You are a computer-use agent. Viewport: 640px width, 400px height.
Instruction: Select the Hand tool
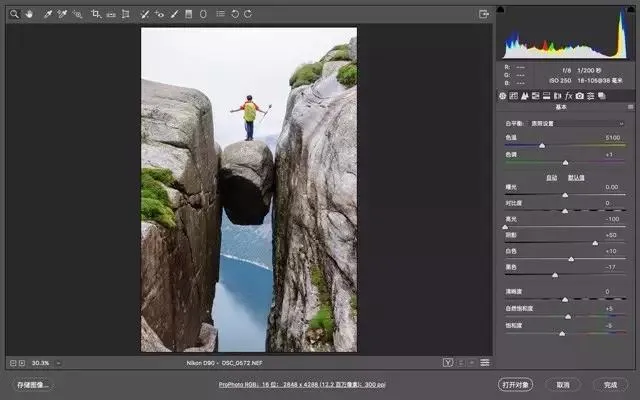29,14
